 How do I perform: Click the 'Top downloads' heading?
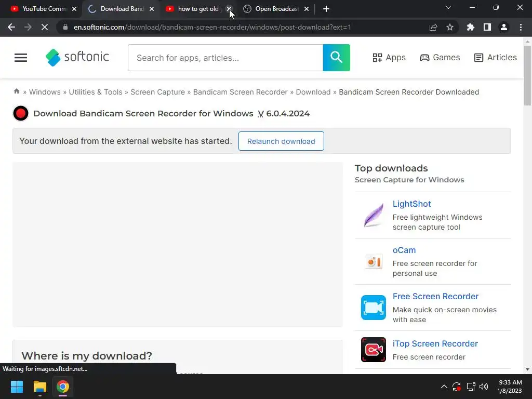pyautogui.click(x=391, y=168)
